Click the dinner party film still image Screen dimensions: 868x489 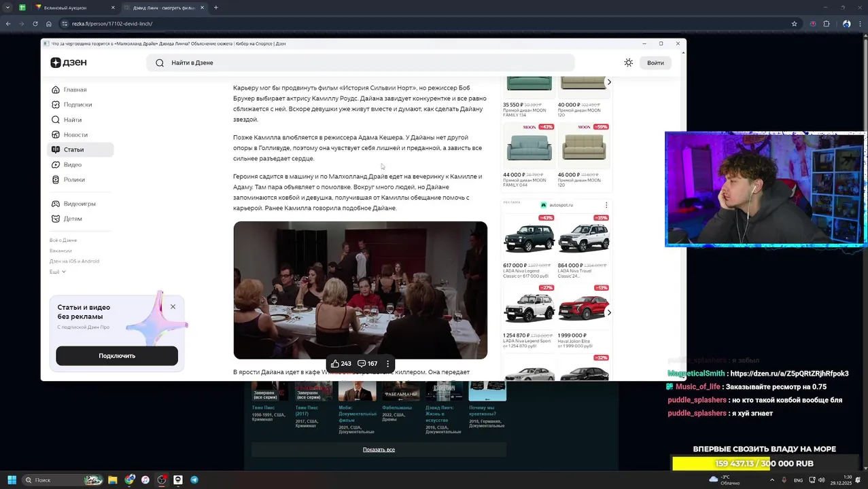point(360,290)
